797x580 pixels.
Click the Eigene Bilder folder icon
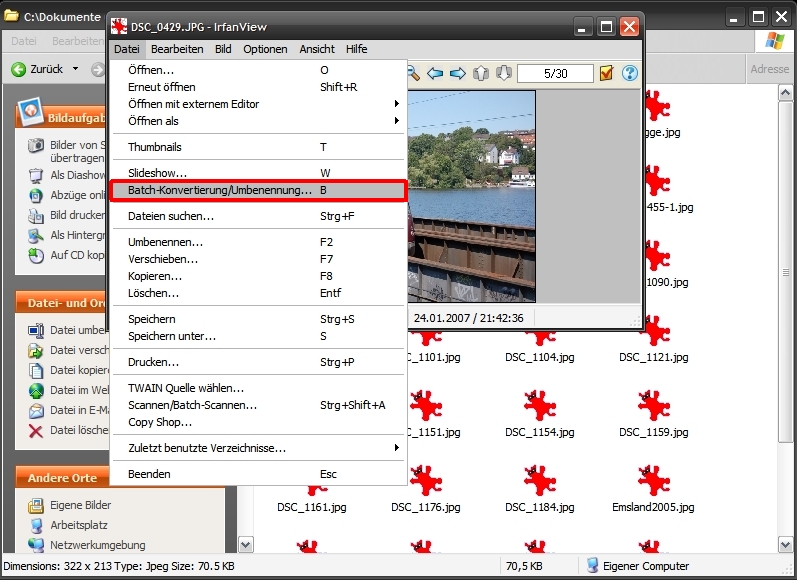[x=36, y=506]
